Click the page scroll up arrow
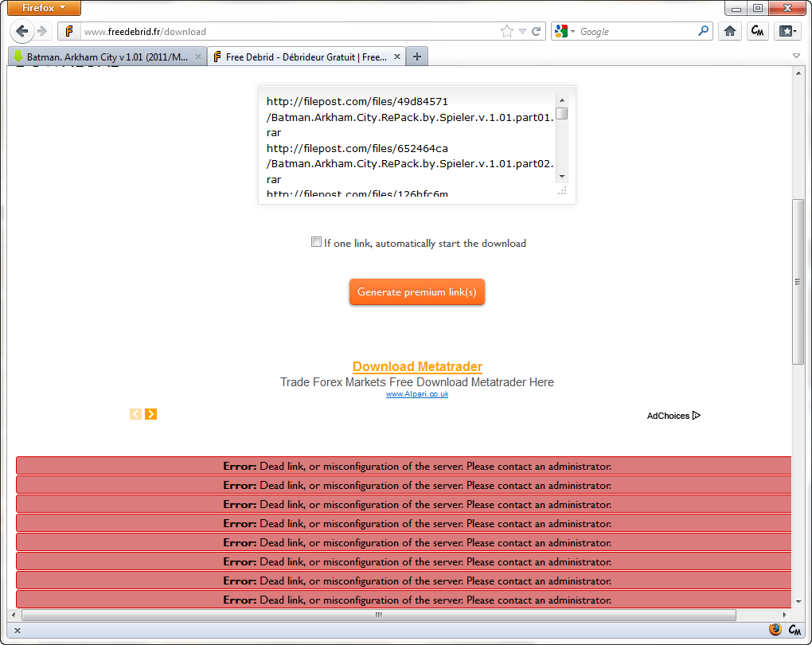This screenshot has height=645, width=812. click(x=798, y=73)
